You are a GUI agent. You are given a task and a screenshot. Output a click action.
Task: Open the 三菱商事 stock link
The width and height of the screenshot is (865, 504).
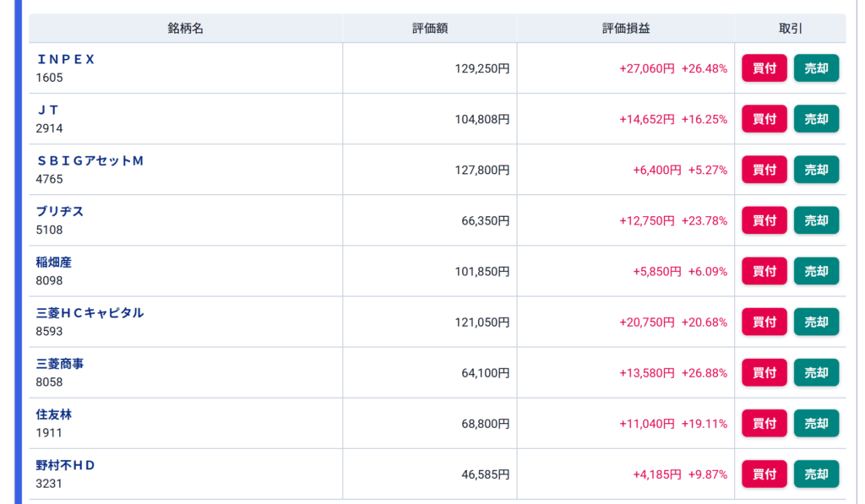coord(60,363)
